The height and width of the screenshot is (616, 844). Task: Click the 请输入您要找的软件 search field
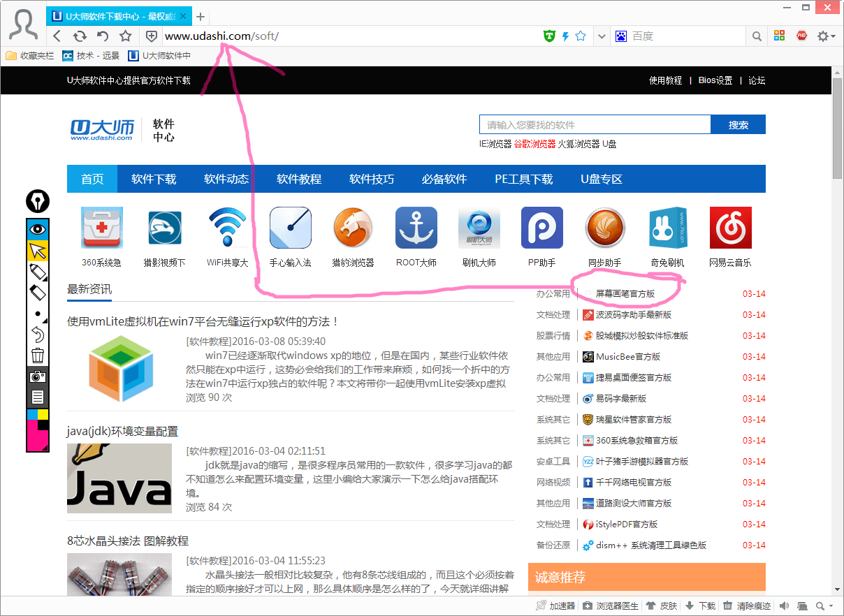(595, 125)
